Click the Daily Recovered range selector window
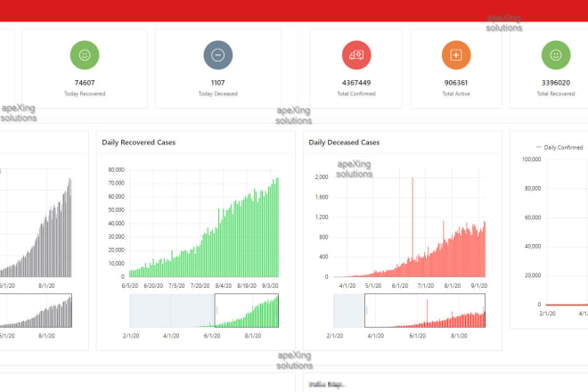Viewport: 588px width, 392px height. (x=247, y=311)
